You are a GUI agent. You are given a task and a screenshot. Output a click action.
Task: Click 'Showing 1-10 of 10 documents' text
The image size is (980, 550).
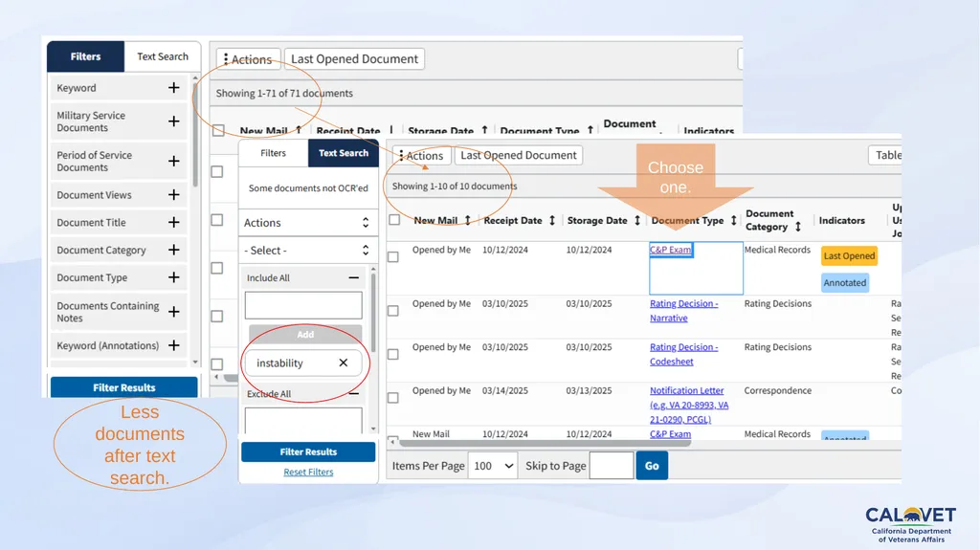pyautogui.click(x=455, y=187)
